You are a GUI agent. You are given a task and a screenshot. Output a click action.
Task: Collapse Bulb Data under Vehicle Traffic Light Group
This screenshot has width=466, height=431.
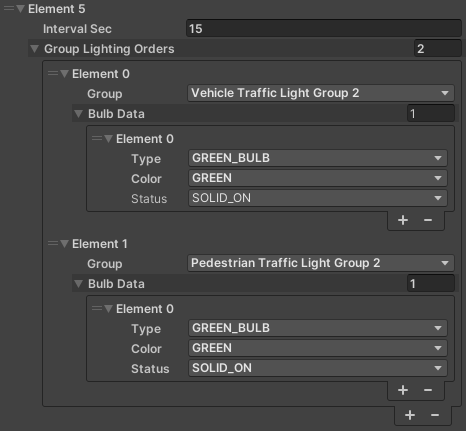(78, 114)
